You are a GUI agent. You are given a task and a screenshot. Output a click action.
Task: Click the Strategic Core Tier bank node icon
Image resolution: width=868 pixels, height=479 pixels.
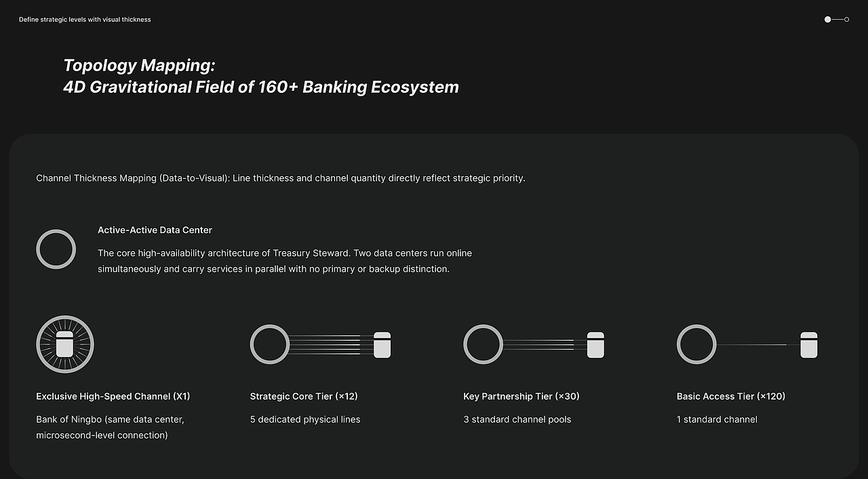click(x=382, y=345)
